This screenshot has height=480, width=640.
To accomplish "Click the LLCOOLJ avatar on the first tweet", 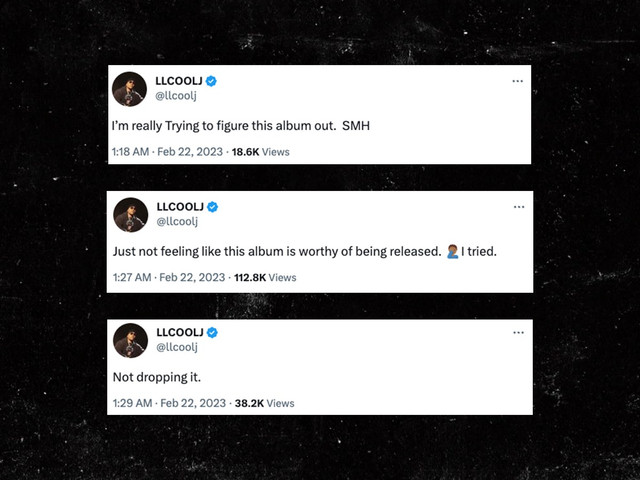I will (x=129, y=89).
